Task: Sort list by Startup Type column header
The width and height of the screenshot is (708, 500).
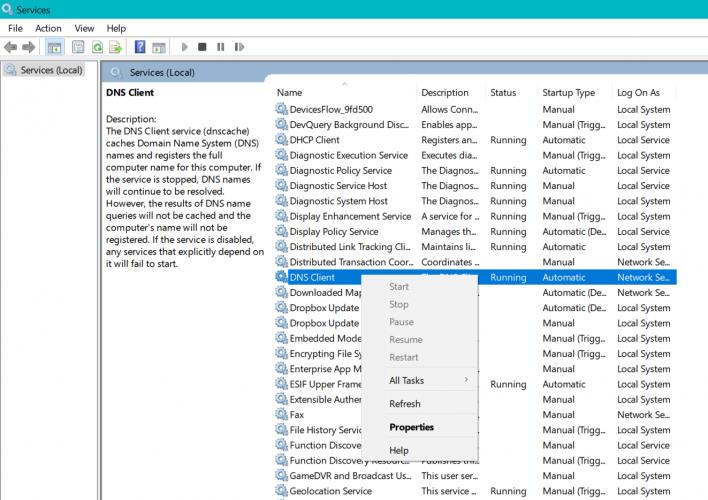Action: coord(568,93)
